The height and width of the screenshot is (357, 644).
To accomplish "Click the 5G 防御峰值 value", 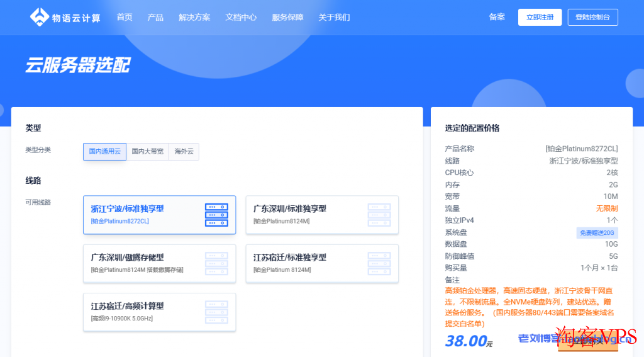I will tap(613, 256).
